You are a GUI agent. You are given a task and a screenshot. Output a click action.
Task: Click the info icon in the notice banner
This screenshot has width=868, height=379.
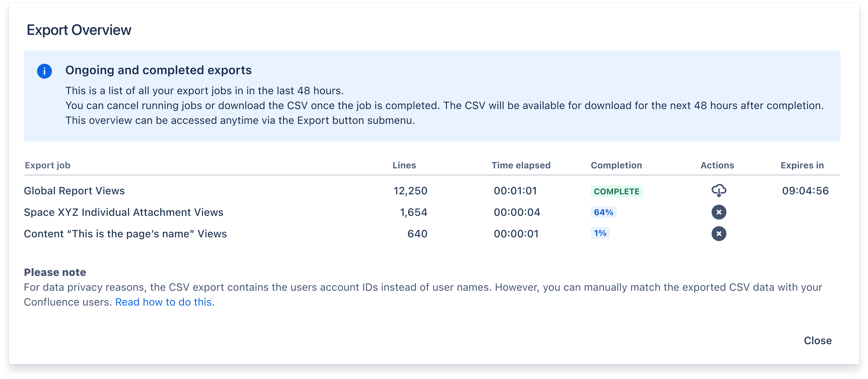[x=44, y=71]
